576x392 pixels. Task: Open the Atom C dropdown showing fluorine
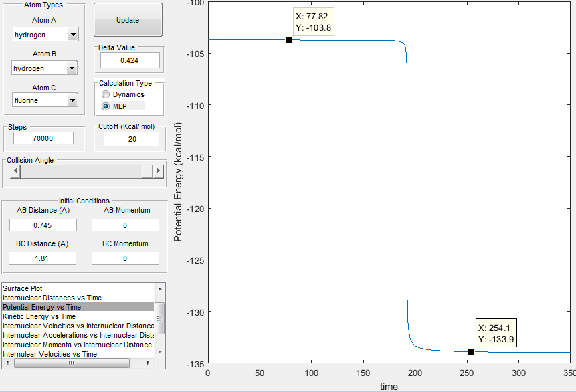coord(45,100)
